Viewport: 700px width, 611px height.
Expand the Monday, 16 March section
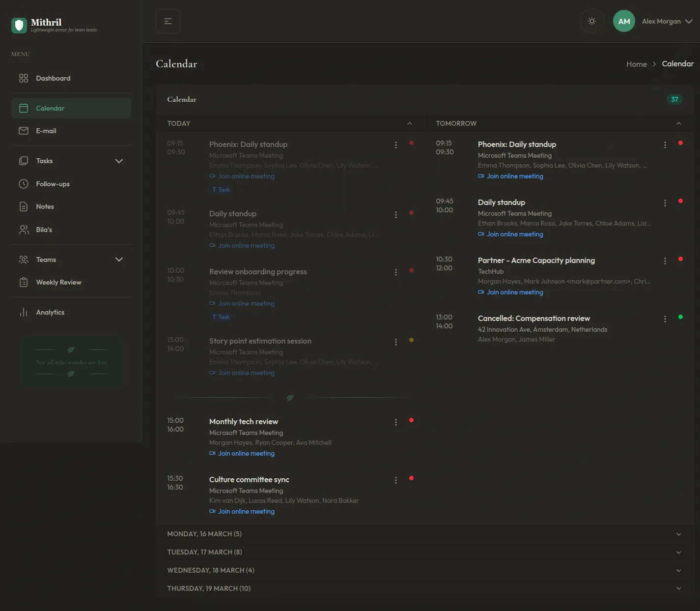click(424, 534)
